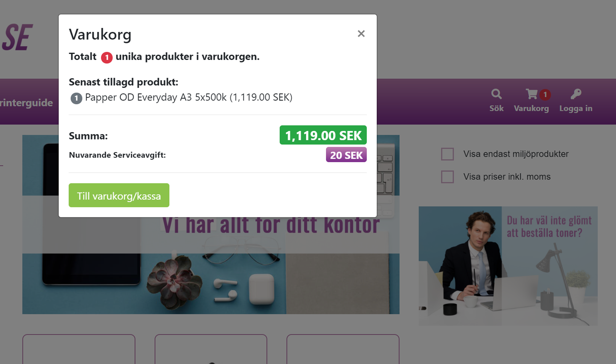
Task: Click the SE site logo
Action: (17, 37)
